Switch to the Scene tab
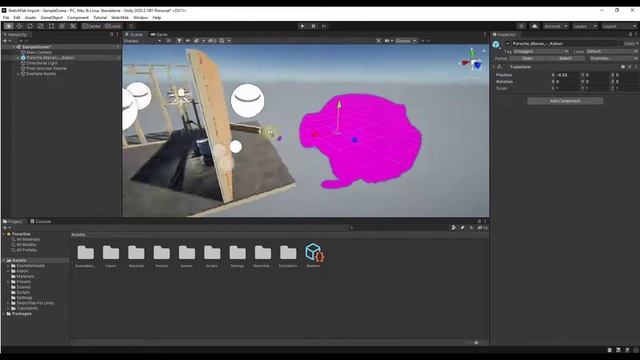The image size is (640, 360). tap(134, 35)
